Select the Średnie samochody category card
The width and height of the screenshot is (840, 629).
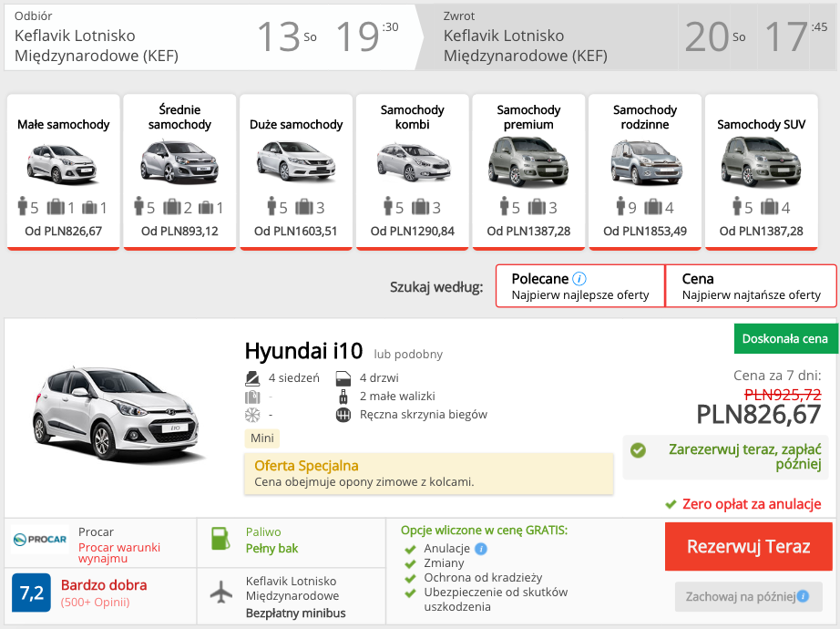click(x=179, y=172)
